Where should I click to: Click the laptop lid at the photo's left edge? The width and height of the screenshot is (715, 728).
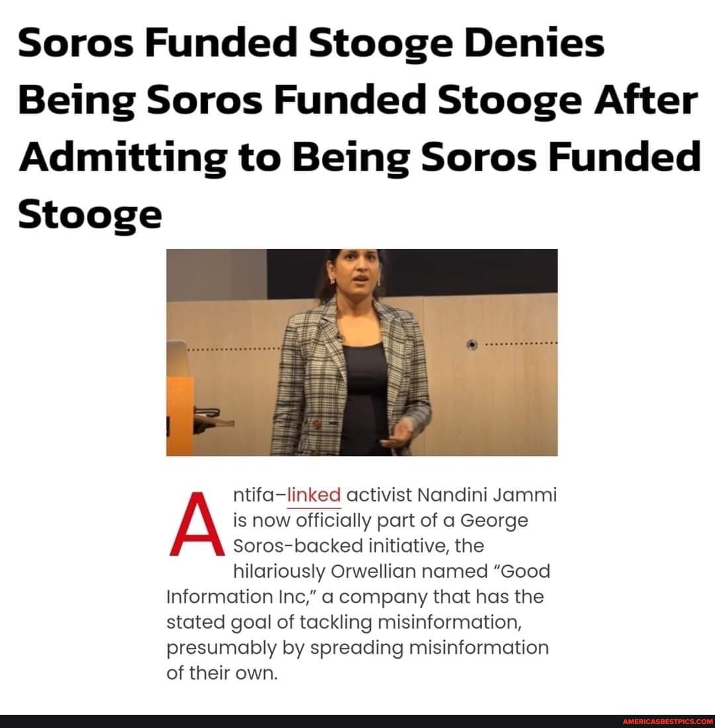pyautogui.click(x=177, y=359)
